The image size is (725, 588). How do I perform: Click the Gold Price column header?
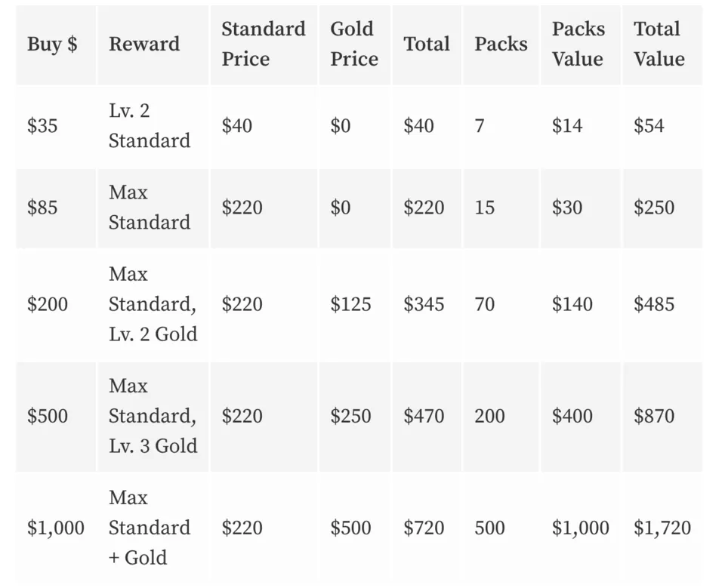click(353, 44)
